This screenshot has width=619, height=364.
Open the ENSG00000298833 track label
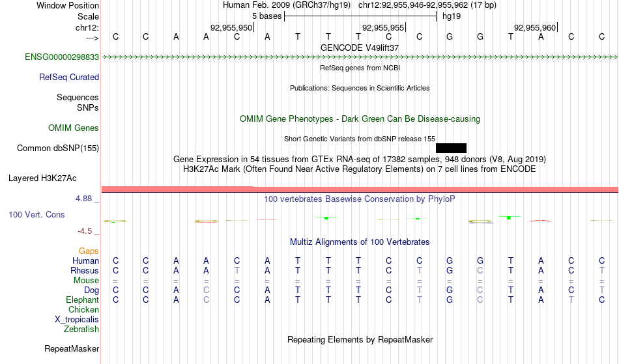62,57
